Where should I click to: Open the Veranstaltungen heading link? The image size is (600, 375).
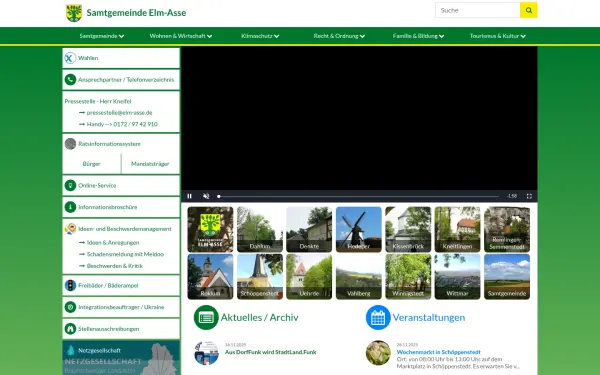pos(429,317)
